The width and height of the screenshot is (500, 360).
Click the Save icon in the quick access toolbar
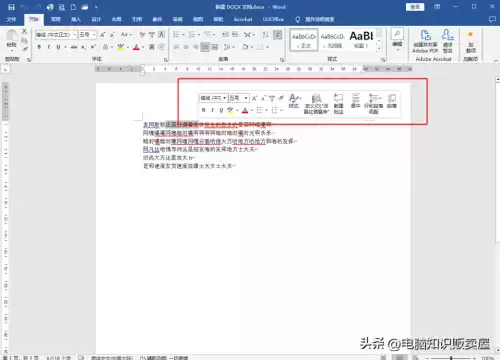(11, 7)
